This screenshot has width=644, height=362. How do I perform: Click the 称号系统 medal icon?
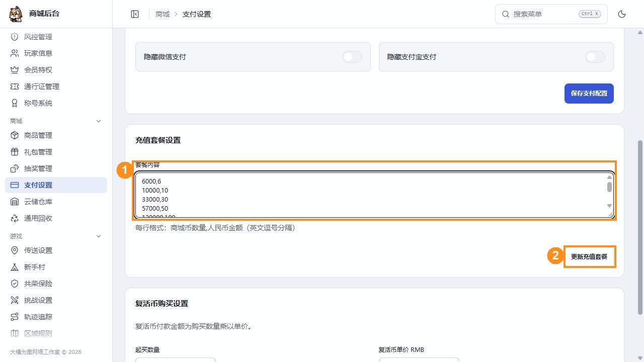click(15, 103)
